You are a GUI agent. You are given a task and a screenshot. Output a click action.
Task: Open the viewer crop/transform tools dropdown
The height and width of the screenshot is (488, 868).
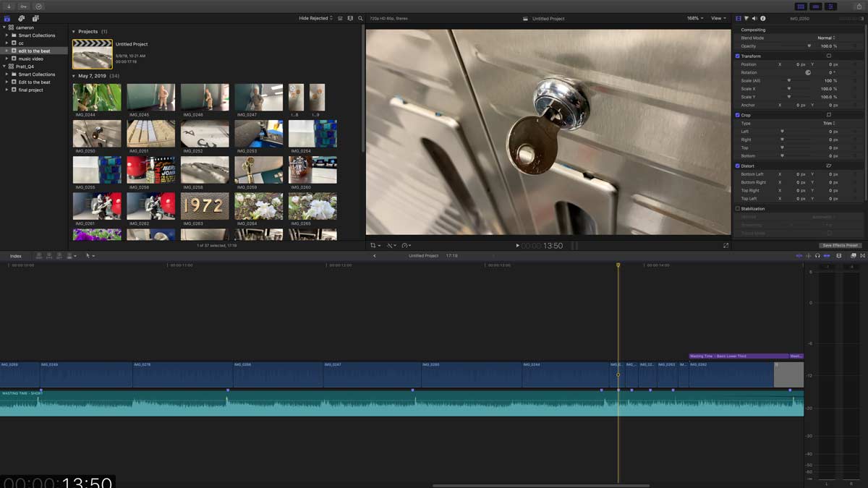point(375,246)
